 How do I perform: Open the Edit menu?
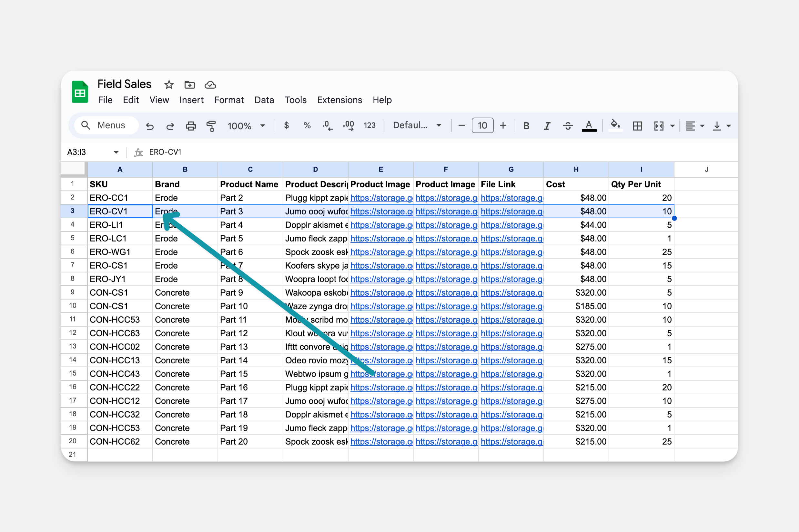point(131,100)
